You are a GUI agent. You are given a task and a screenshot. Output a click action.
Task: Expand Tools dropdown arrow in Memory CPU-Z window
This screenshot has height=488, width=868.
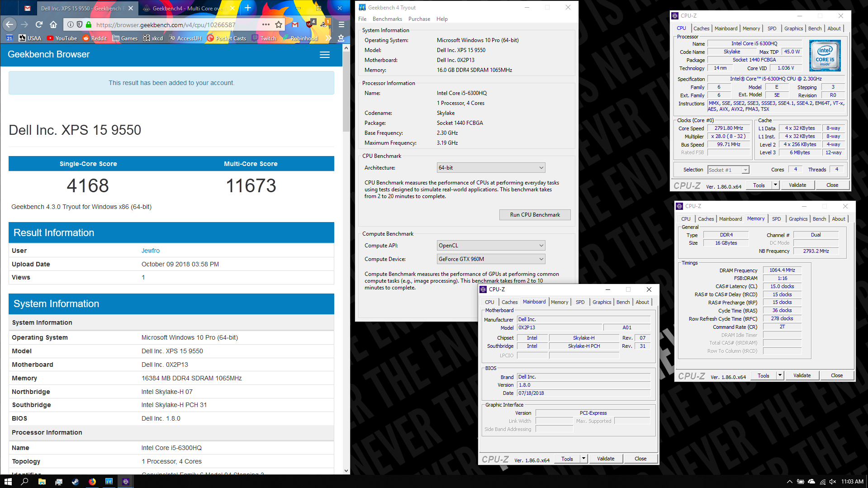pos(780,375)
